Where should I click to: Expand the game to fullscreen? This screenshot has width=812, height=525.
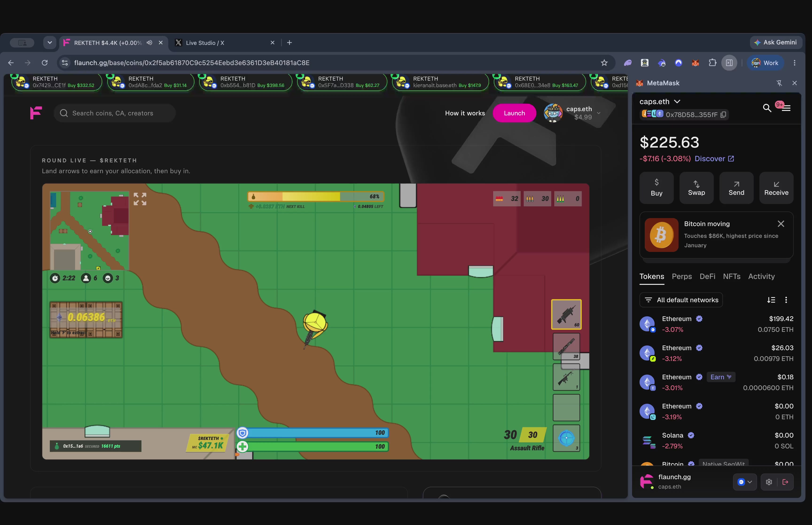(x=140, y=199)
